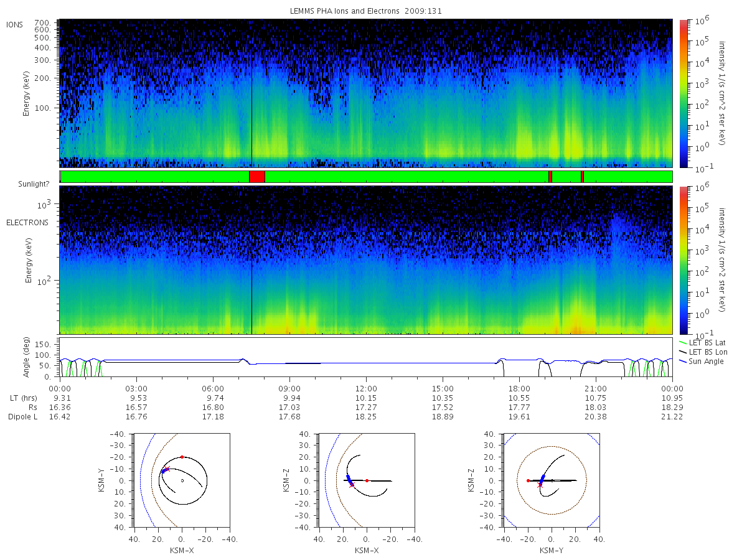Screen dimensions: 747x560
Task: Click the red dot in KSM-Y/KSM-Z orbit plot
Action: coord(528,480)
